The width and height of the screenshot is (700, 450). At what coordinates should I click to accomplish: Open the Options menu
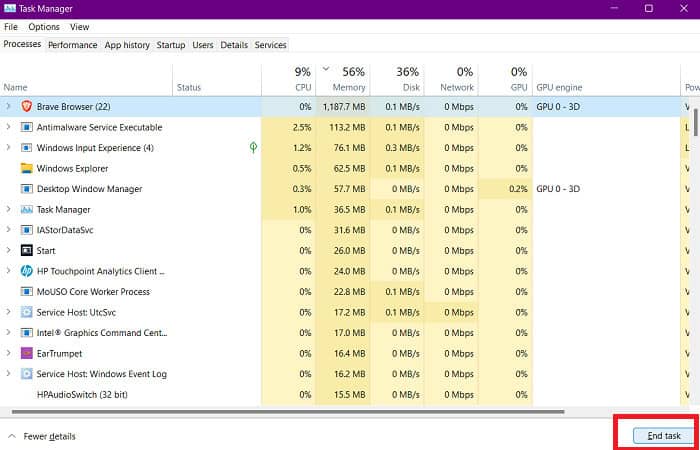click(x=44, y=27)
